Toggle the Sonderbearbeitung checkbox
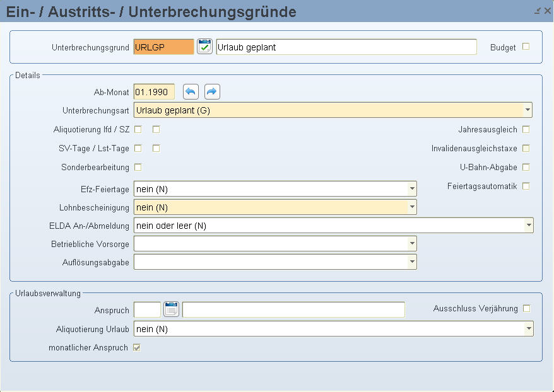Image resolution: width=554 pixels, height=392 pixels. (x=138, y=167)
